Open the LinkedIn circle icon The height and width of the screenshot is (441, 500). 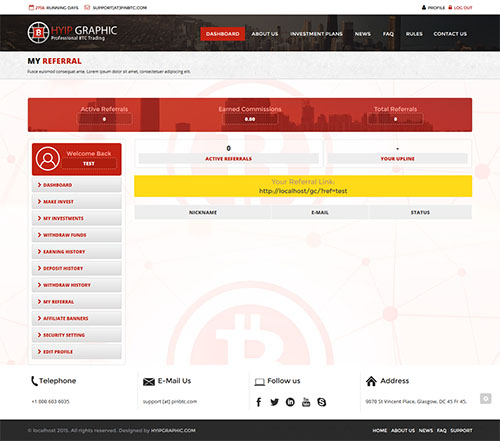pos(290,402)
